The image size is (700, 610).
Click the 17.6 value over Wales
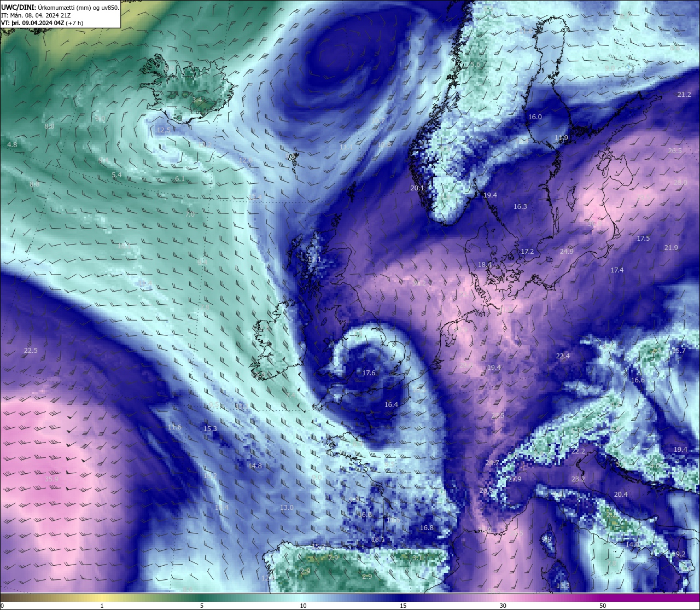coord(369,373)
